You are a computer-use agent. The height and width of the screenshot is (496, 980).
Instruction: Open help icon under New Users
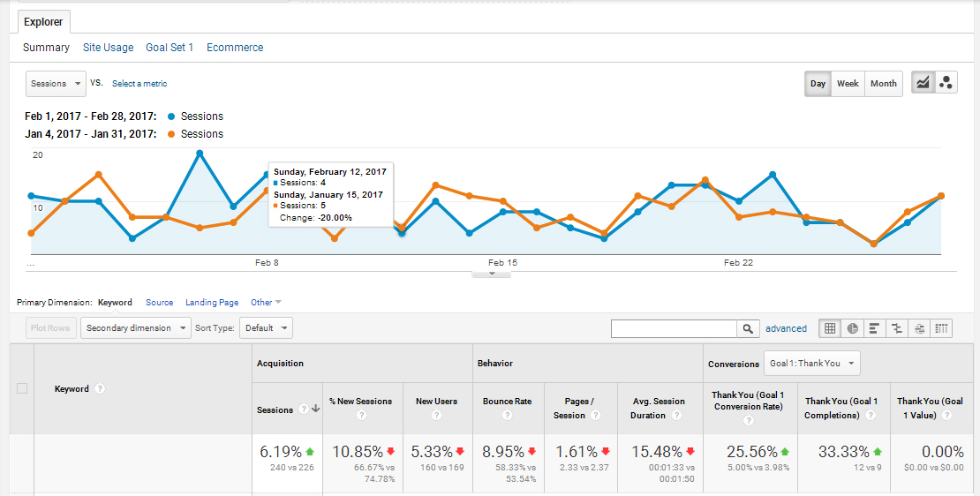click(x=436, y=416)
